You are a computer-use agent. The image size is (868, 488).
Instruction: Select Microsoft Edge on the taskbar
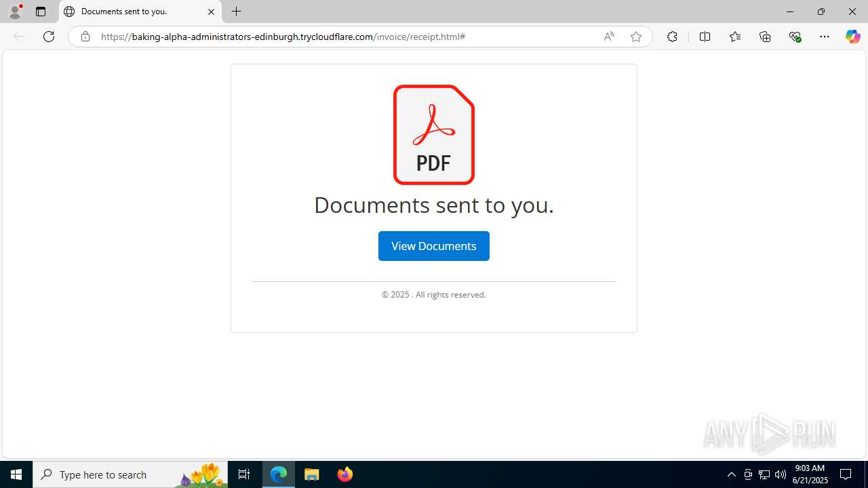[x=279, y=474]
